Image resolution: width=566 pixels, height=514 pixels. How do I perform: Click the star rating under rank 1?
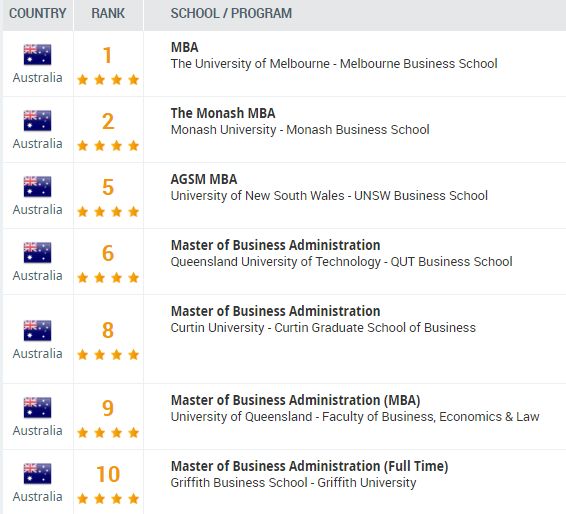[108, 79]
